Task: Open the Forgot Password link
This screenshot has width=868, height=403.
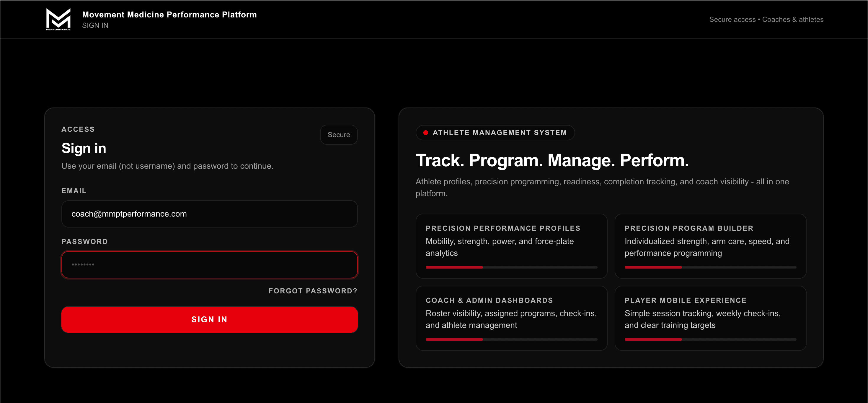Action: (313, 291)
